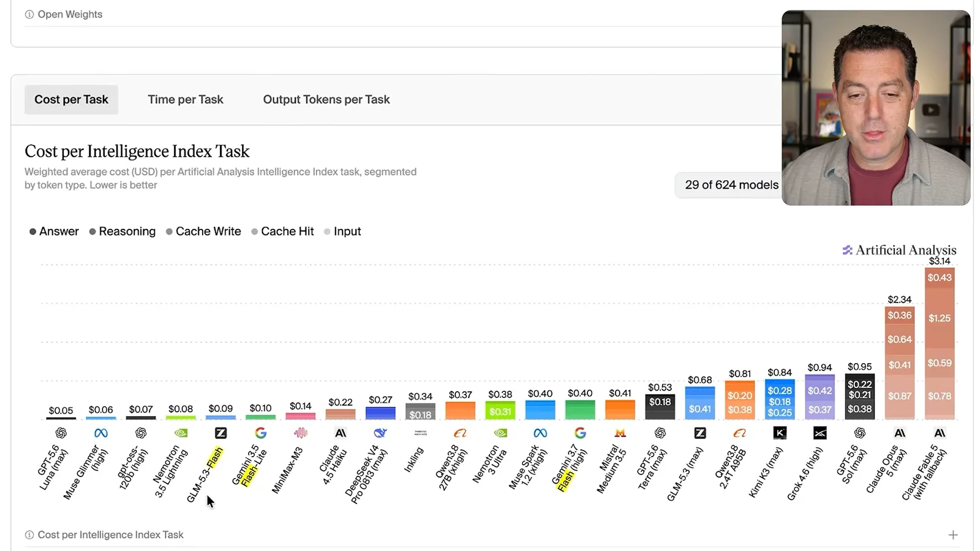Click the info icon next to Open Weights
The width and height of the screenshot is (980, 551).
[x=29, y=14]
